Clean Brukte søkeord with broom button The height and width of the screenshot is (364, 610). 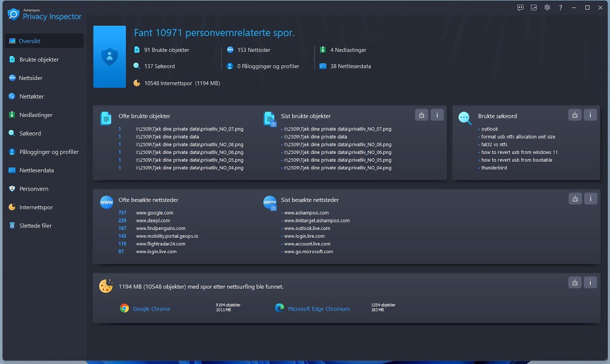(x=575, y=115)
